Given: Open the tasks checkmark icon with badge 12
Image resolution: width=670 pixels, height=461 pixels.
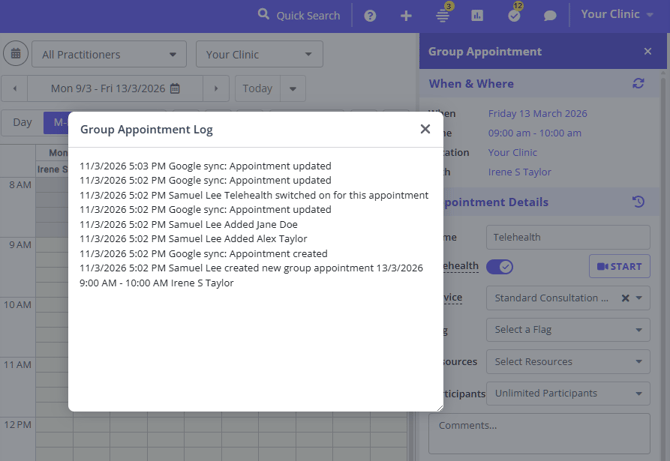Looking at the screenshot, I should coord(514,15).
